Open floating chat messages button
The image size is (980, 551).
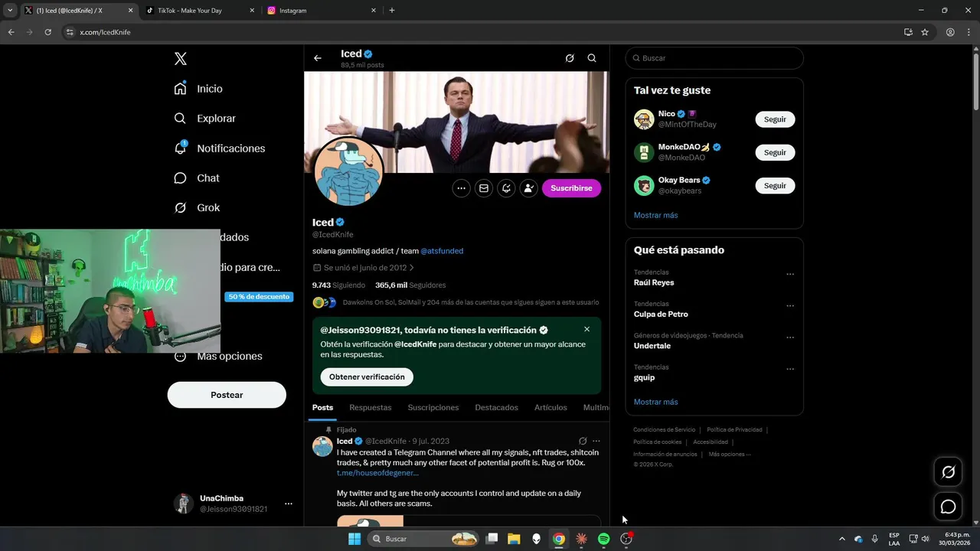tap(948, 507)
